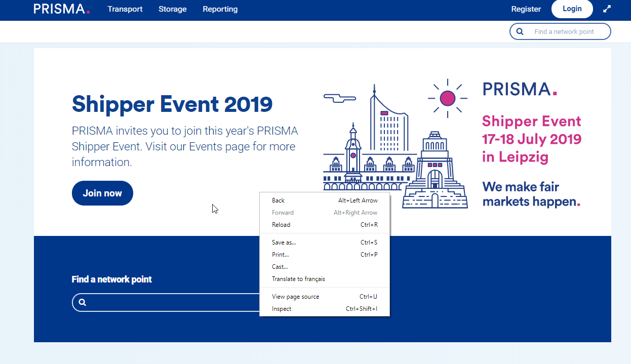Image resolution: width=631 pixels, height=364 pixels.
Task: Toggle fullscreen with the expand arrows icon
Action: pyautogui.click(x=607, y=9)
